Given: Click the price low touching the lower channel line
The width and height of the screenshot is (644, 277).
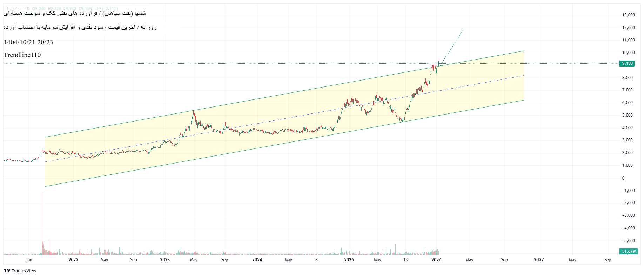Looking at the screenshot, I should [403, 121].
